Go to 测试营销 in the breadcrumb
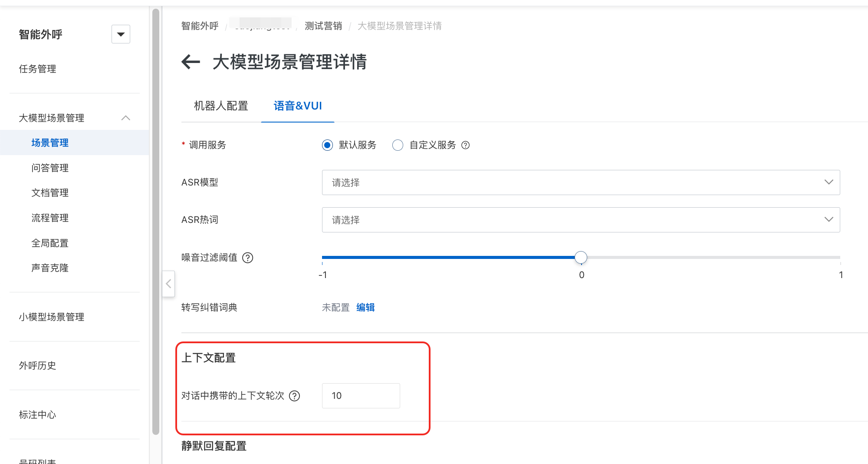 (323, 26)
